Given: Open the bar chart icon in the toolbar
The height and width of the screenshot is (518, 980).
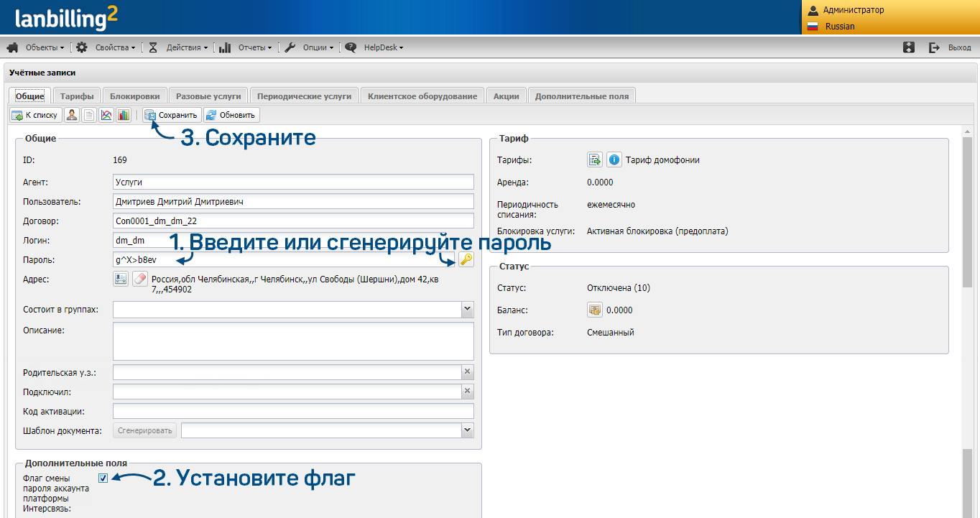Looking at the screenshot, I should click(124, 115).
